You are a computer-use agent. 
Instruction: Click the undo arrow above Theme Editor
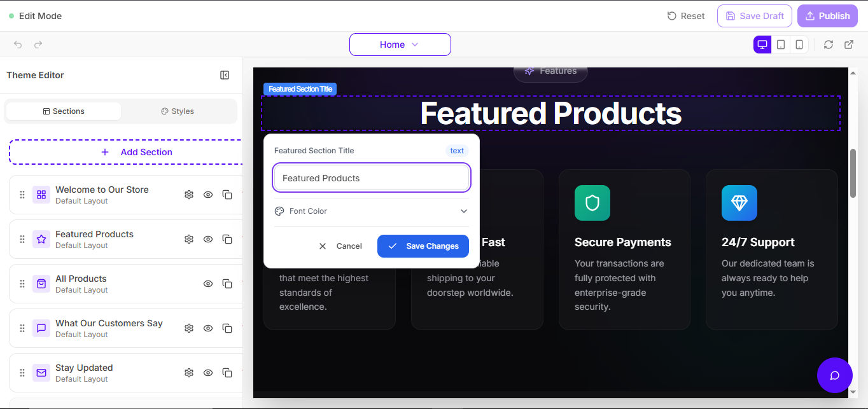coord(17,45)
